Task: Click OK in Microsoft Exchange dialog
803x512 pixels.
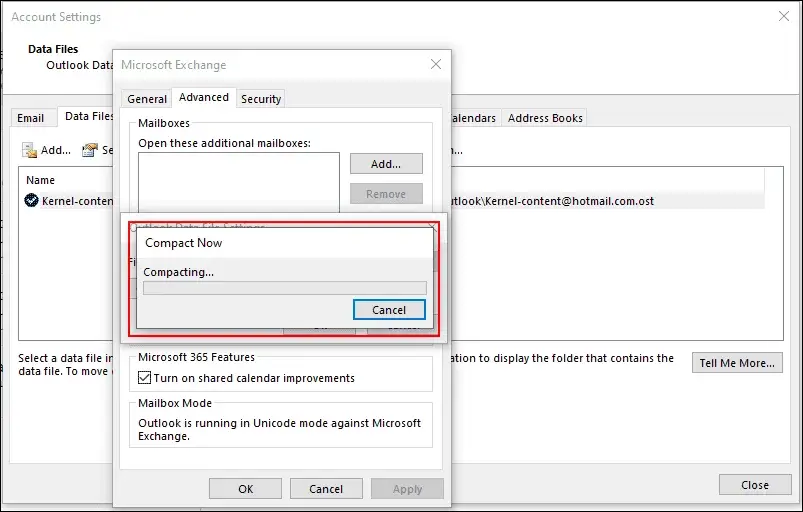Action: pos(245,489)
